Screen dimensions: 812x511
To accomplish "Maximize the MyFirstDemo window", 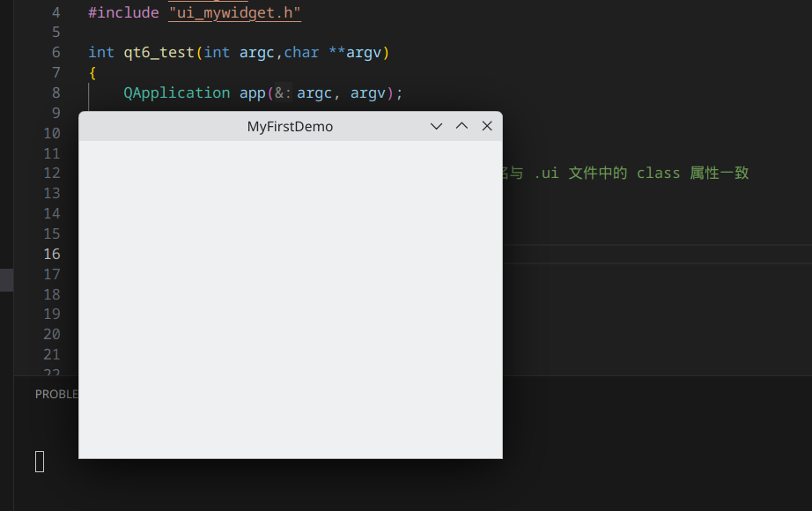I will pos(461,126).
